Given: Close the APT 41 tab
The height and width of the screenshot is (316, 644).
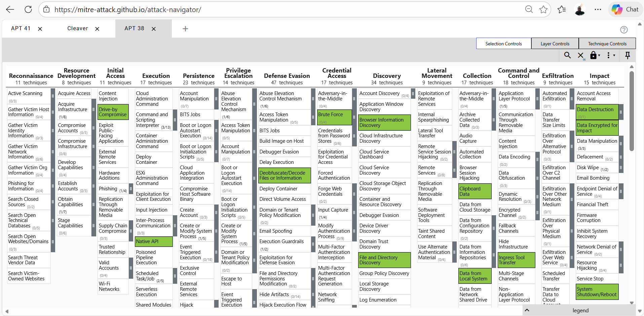Looking at the screenshot, I should tap(40, 29).
